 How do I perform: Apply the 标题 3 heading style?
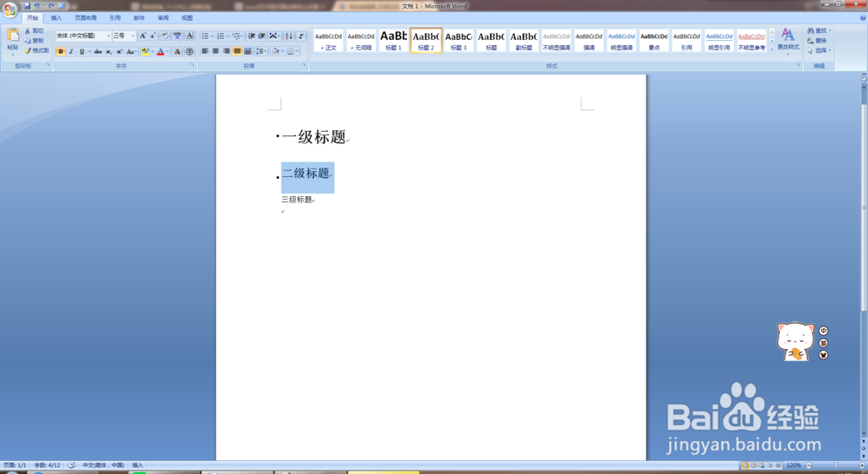pos(458,41)
